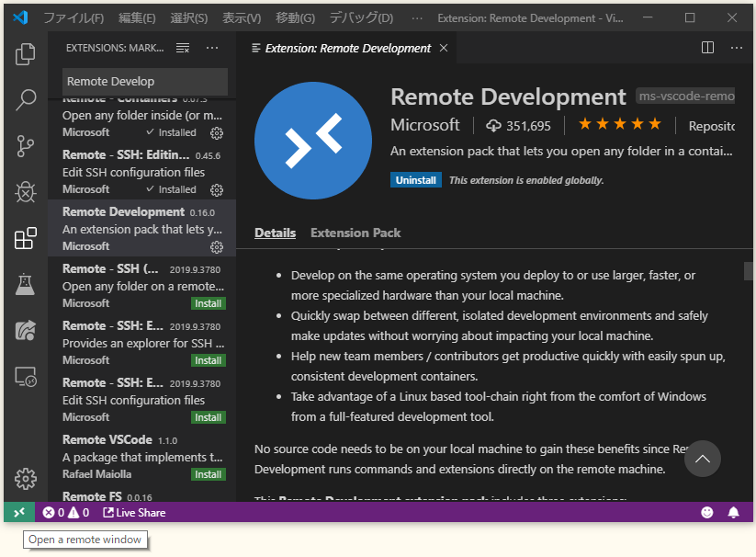Split the editor to the right
Image resolution: width=756 pixels, height=557 pixels.
pyautogui.click(x=707, y=47)
